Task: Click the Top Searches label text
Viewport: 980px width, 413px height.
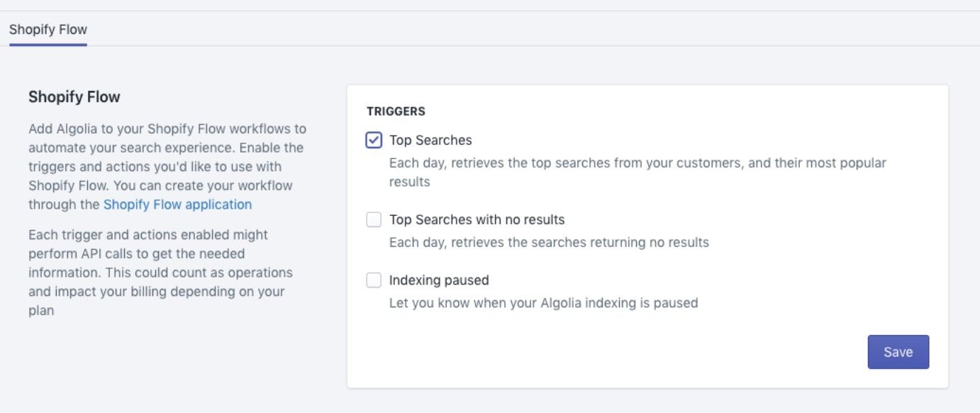Action: click(431, 139)
